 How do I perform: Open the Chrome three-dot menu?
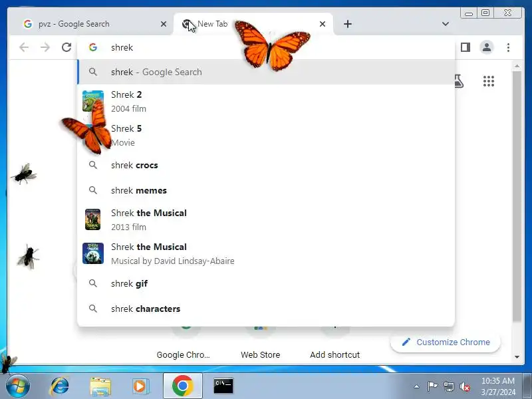(508, 47)
